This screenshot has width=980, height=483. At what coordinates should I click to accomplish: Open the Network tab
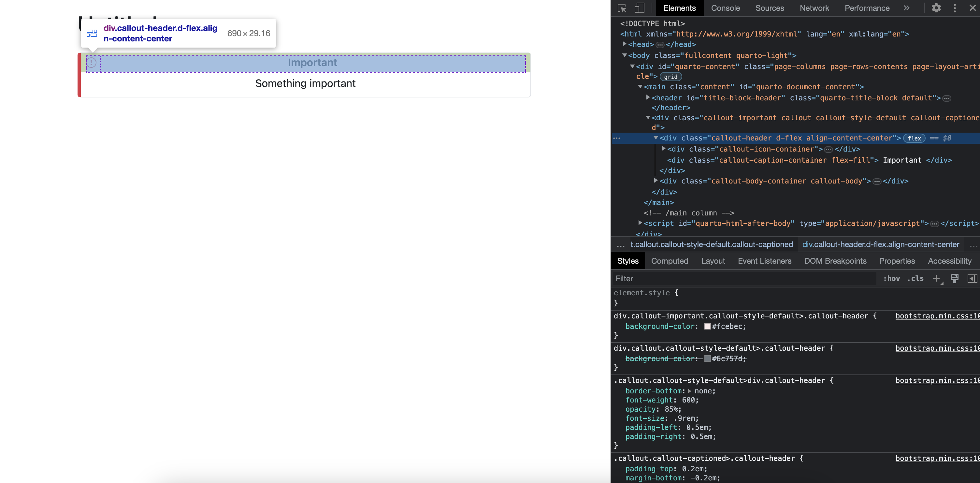coord(814,8)
